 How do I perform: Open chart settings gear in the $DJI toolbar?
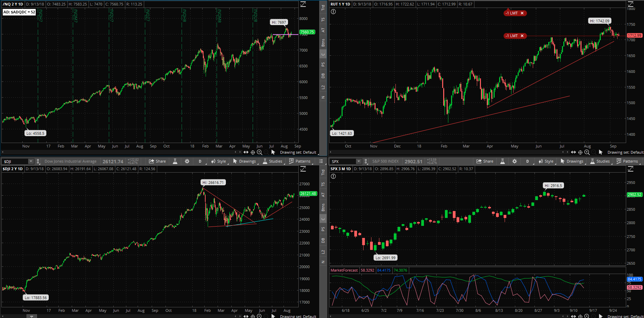tap(187, 161)
